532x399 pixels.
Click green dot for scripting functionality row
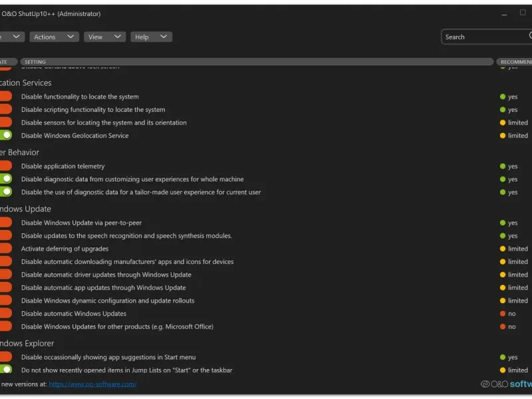point(503,110)
